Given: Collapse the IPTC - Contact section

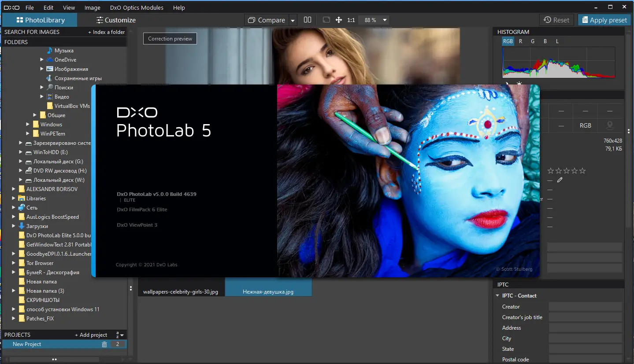Looking at the screenshot, I should 497,295.
